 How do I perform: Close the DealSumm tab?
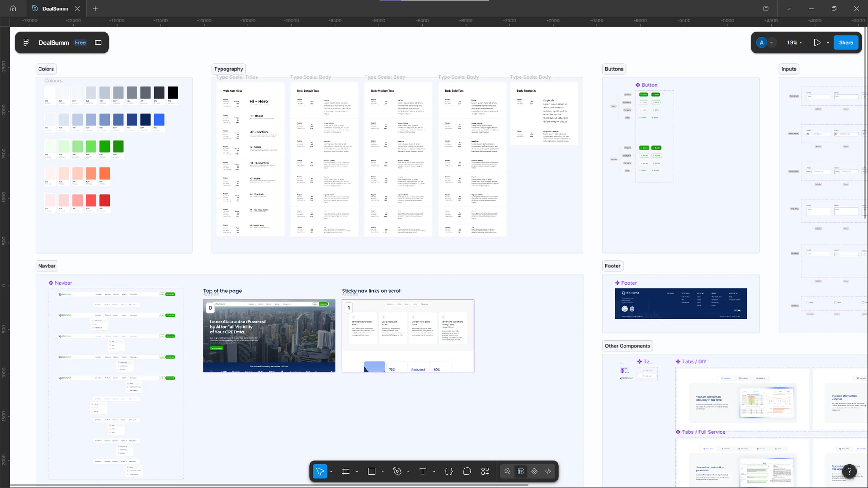point(77,8)
